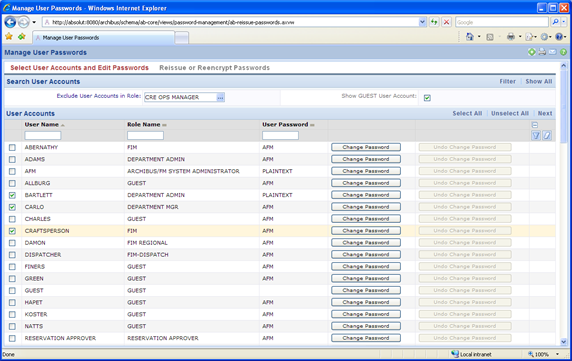
Task: Open recent pages dropdown next to Forward button
Action: point(34,22)
